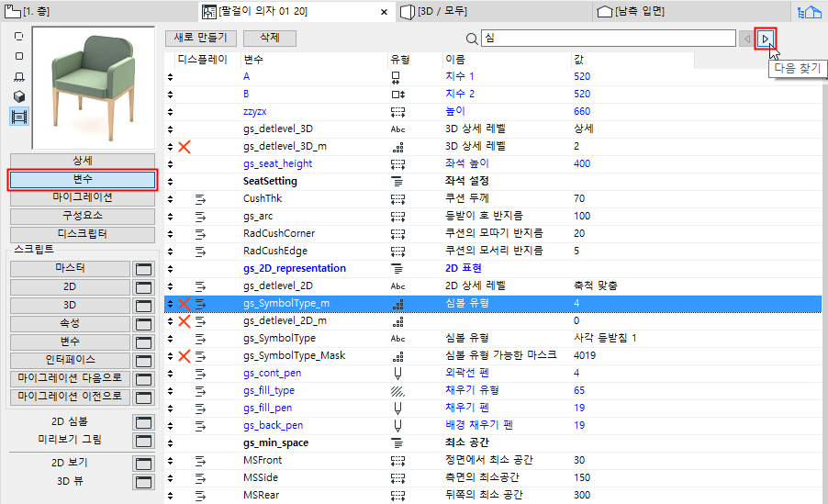Open 3D script in separate window icon

pos(143,306)
